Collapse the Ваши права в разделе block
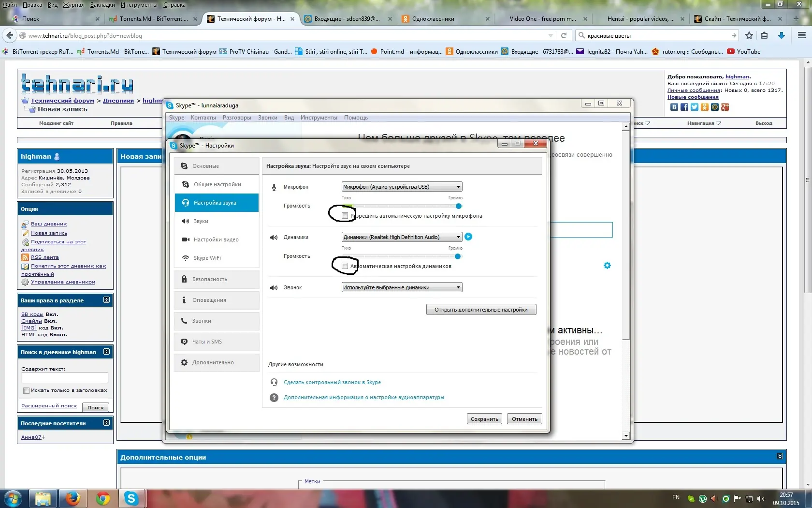This screenshot has height=508, width=812. coord(106,300)
